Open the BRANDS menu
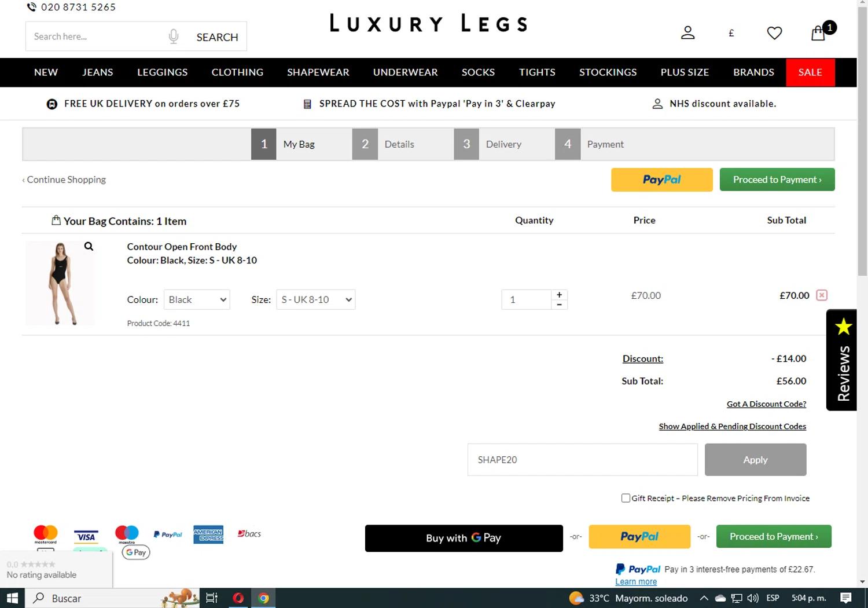Viewport: 868px width, 608px height. [753, 72]
